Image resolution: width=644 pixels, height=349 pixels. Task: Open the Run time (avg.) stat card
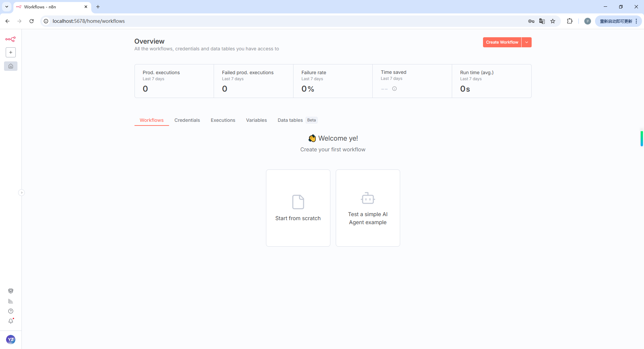tap(492, 81)
